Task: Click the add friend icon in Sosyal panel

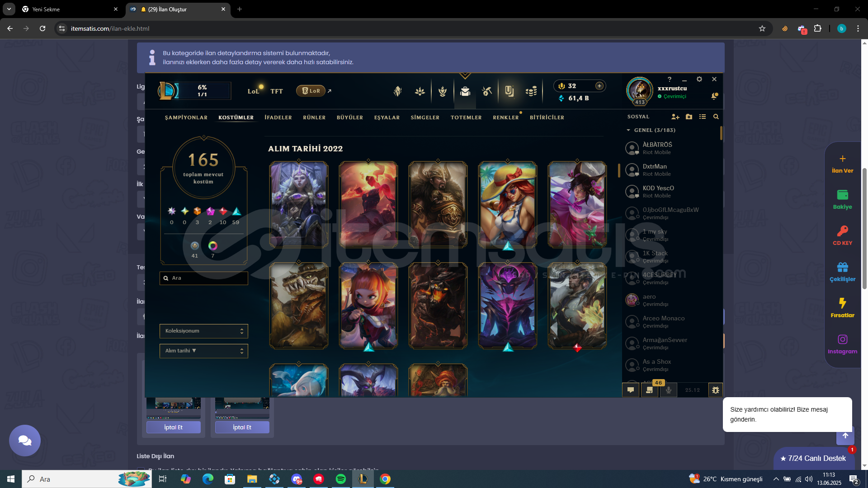Action: coord(675,117)
